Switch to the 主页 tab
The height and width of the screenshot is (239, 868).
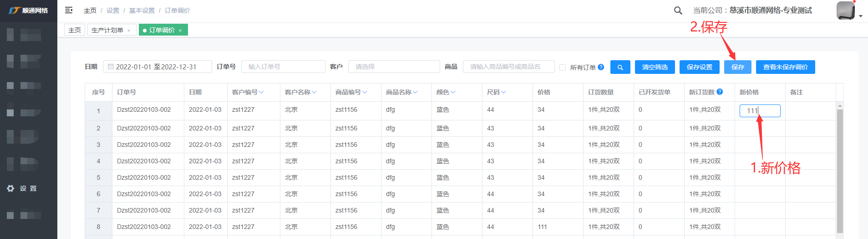(x=75, y=30)
